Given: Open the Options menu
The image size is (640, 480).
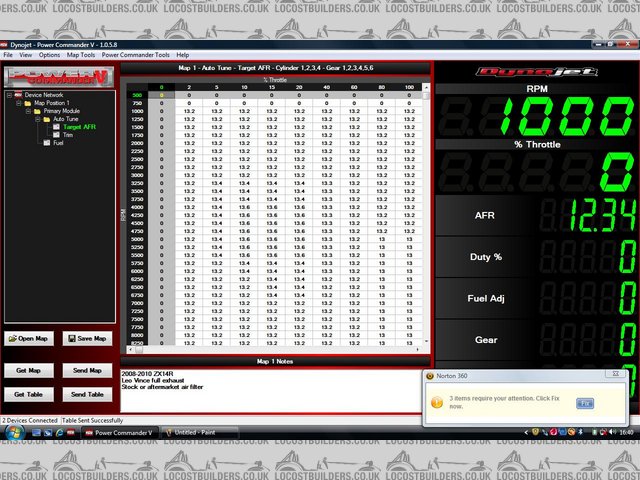Looking at the screenshot, I should [49, 55].
